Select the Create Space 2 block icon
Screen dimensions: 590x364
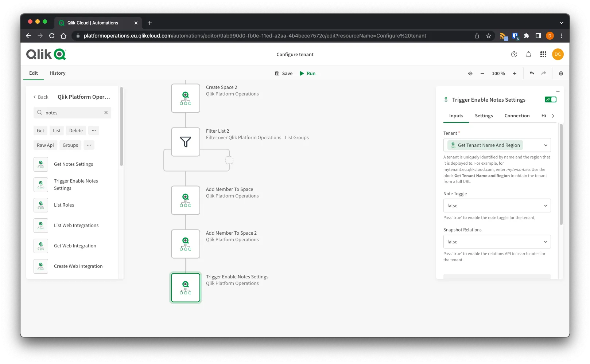[185, 98]
